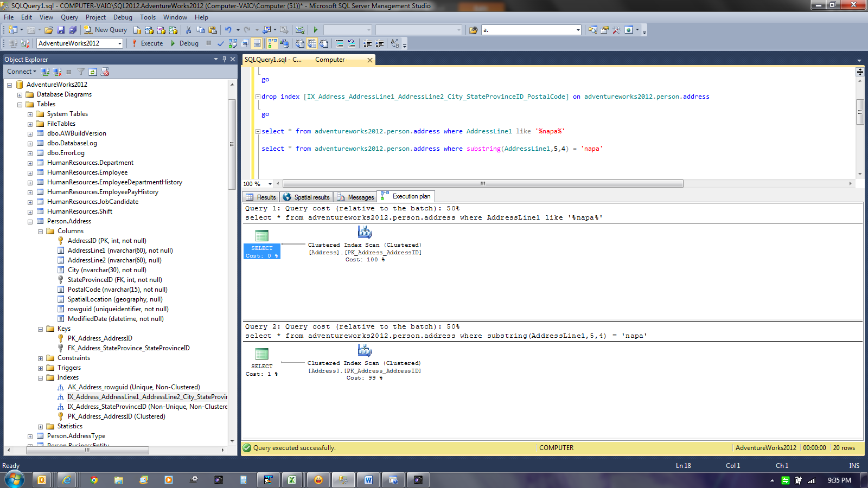868x488 pixels.
Task: Switch to the Messages tab
Action: tap(356, 197)
